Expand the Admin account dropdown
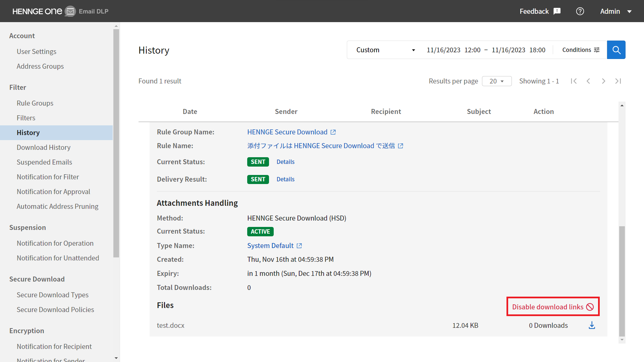644x362 pixels. (x=616, y=11)
